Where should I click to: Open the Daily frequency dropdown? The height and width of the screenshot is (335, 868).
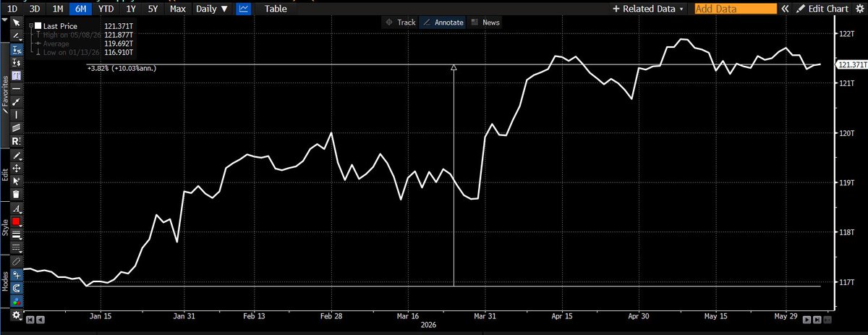click(213, 9)
